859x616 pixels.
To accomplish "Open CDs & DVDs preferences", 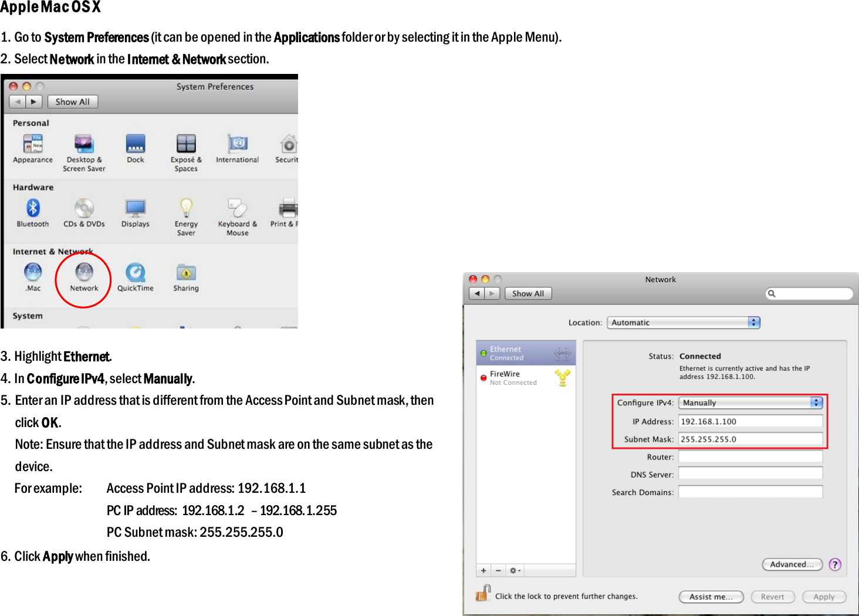I will pos(84,208).
